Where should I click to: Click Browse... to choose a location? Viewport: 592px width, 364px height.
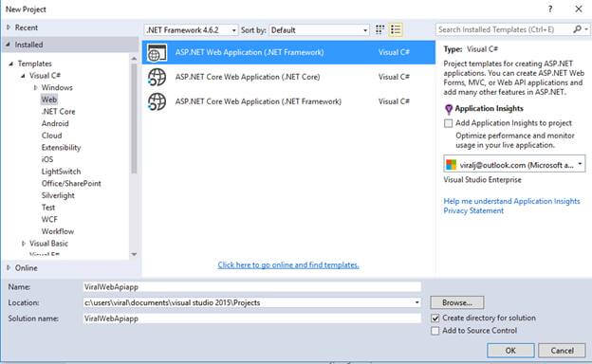[457, 302]
